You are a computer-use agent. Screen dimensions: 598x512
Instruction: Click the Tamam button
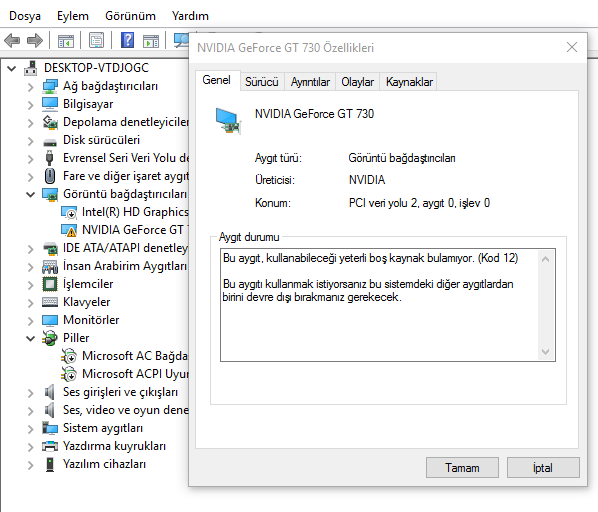[462, 467]
